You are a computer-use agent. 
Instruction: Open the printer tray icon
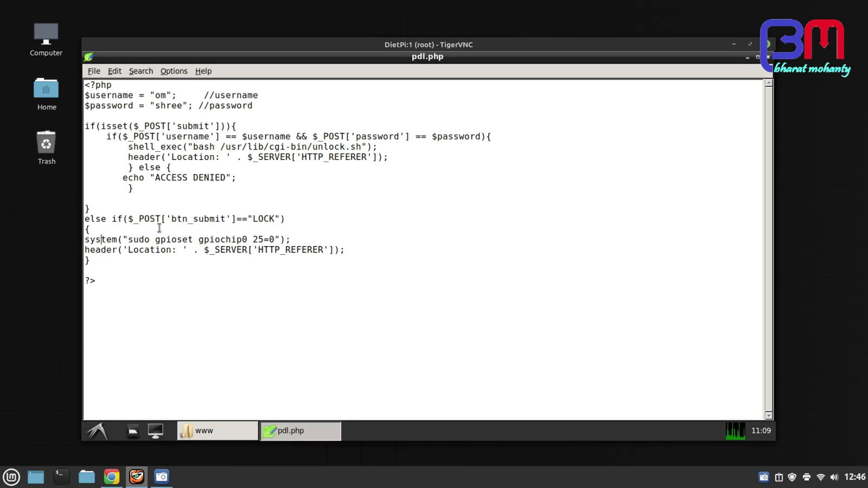[806, 477]
